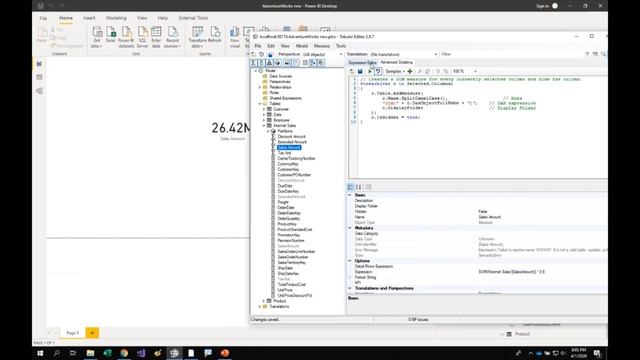Viewport: 640px width, 360px height.
Task: Click Excel source icon in Power BI ribbon
Action: 111,35
